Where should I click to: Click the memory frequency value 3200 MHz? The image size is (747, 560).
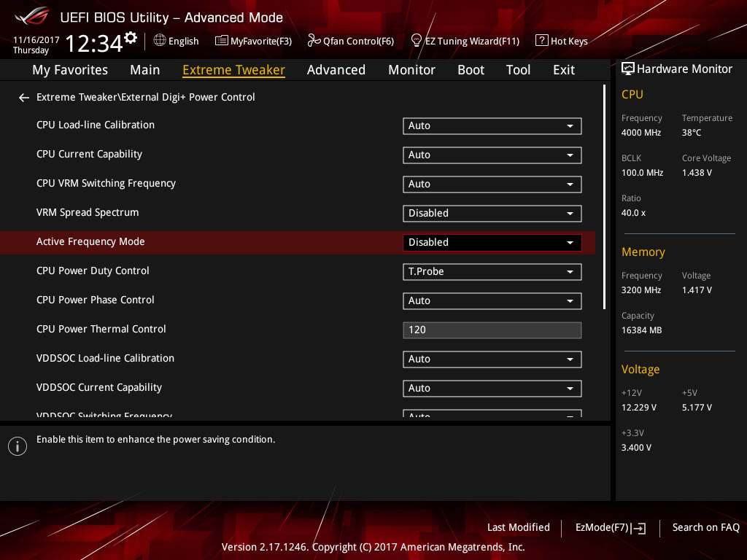coord(641,290)
